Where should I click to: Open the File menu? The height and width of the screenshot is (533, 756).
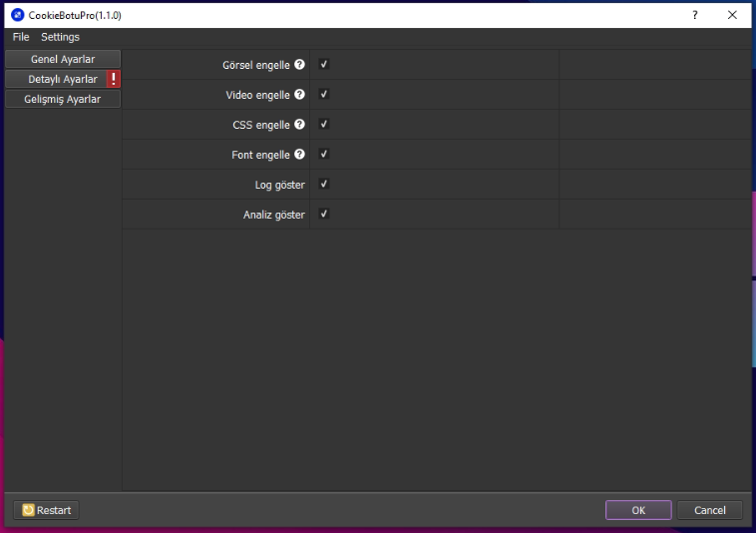pos(21,37)
